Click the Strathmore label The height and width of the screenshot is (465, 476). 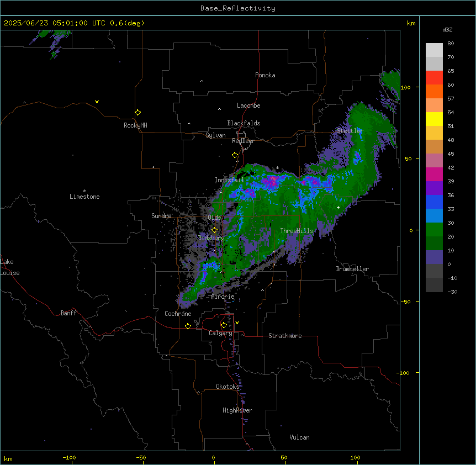(285, 336)
